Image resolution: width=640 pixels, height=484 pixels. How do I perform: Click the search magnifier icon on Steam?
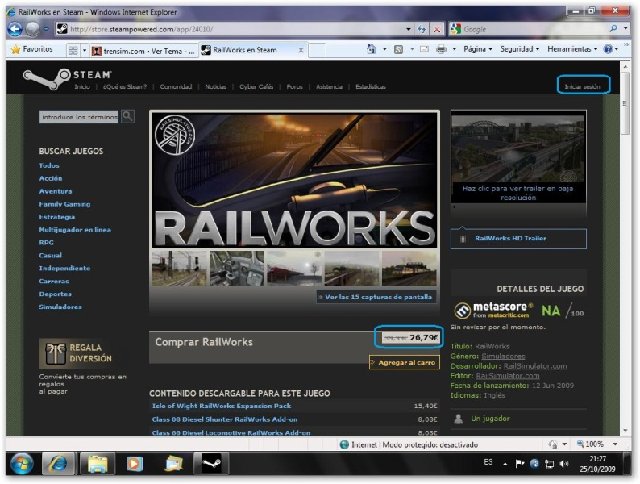[128, 116]
